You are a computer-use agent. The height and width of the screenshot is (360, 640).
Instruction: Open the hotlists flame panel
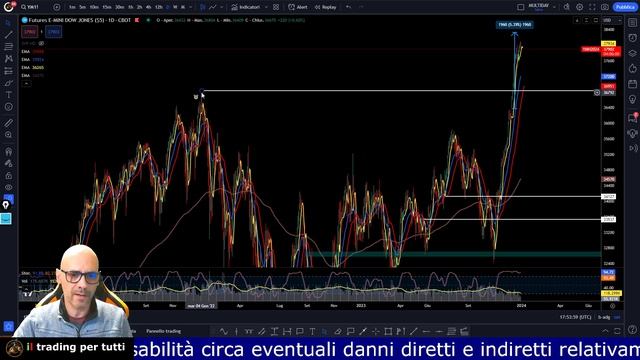[x=632, y=68]
